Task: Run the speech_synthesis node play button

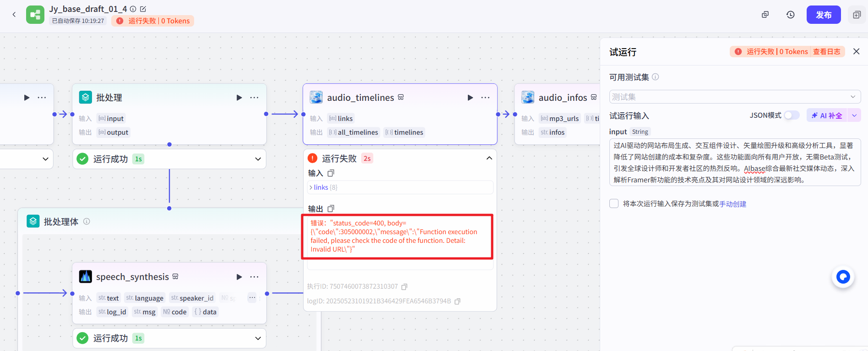Action: (x=239, y=277)
